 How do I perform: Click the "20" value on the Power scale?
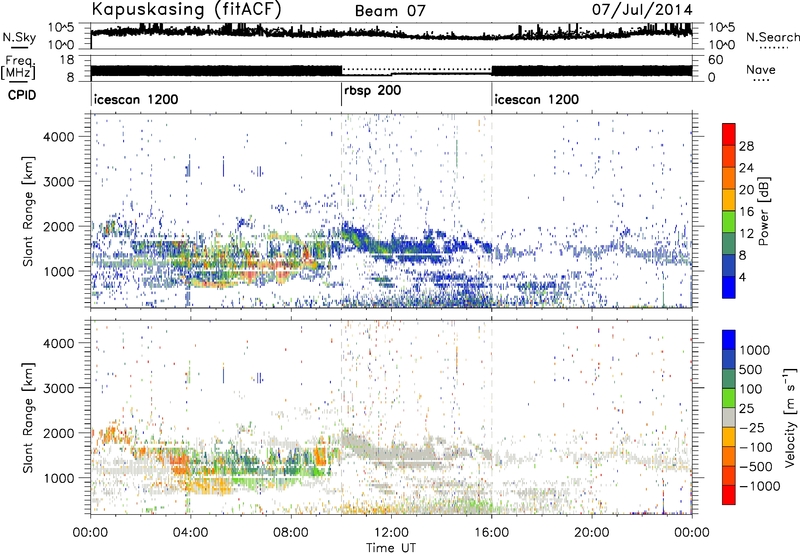pos(746,190)
